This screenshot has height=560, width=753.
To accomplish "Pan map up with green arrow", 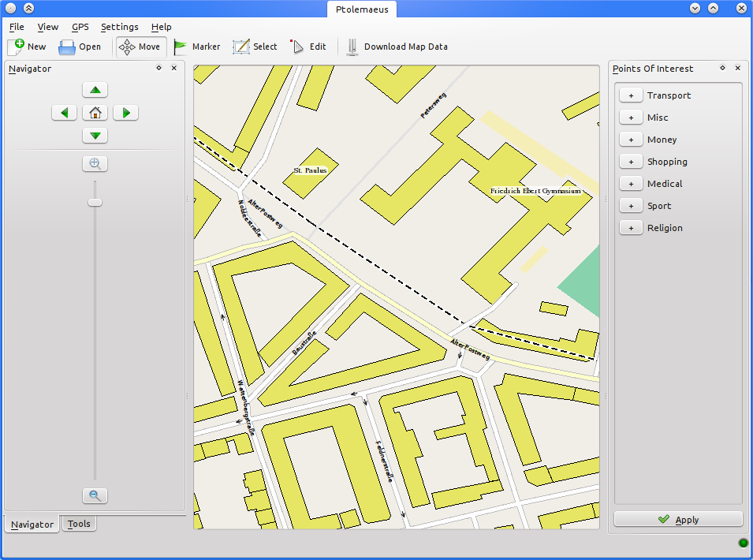I will click(95, 90).
